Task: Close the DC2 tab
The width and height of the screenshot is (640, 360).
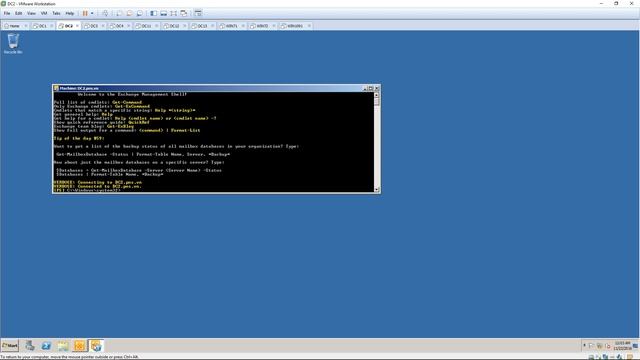Action: click(77, 26)
